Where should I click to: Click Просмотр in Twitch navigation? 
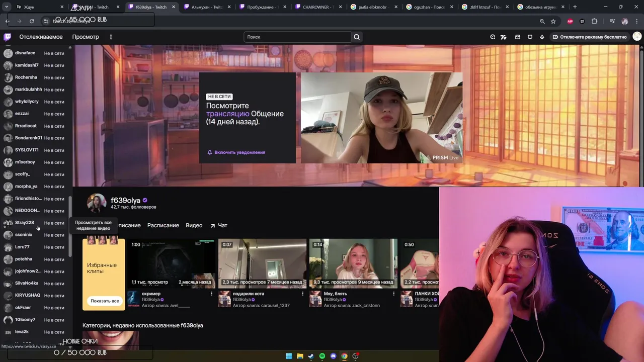86,37
